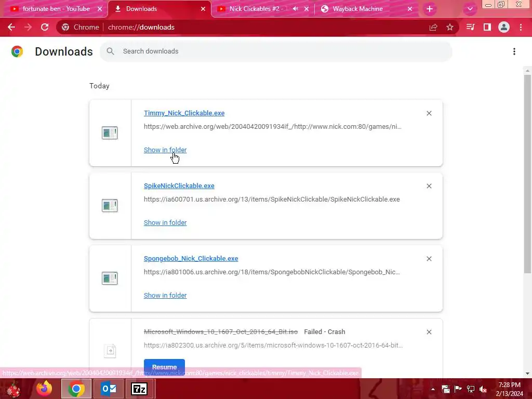Focus the Search downloads field
This screenshot has height=399, width=532.
click(x=276, y=51)
